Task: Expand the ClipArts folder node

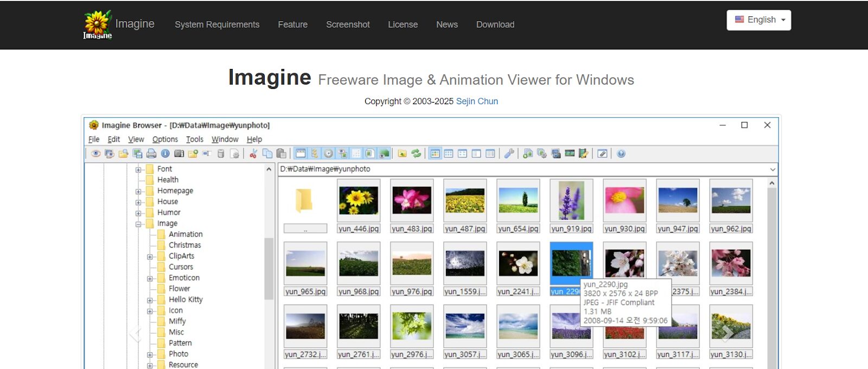Action: [x=150, y=257]
